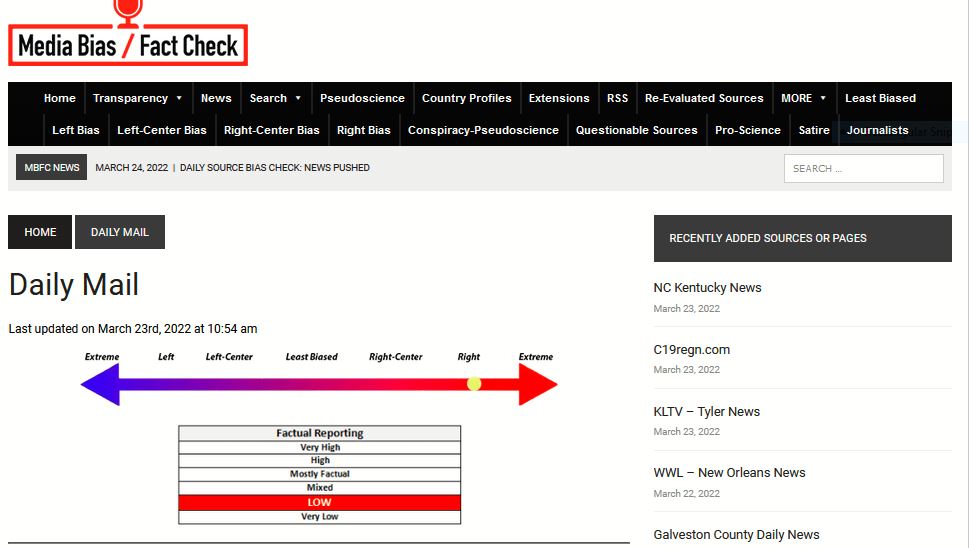The height and width of the screenshot is (548, 969).
Task: Click the yellow dot on the bias scale
Action: [474, 384]
